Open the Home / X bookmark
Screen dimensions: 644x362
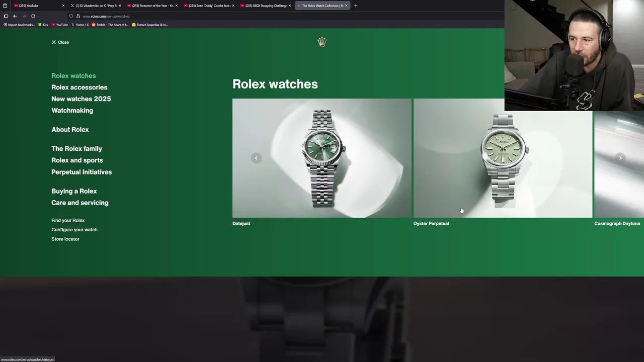click(x=80, y=25)
